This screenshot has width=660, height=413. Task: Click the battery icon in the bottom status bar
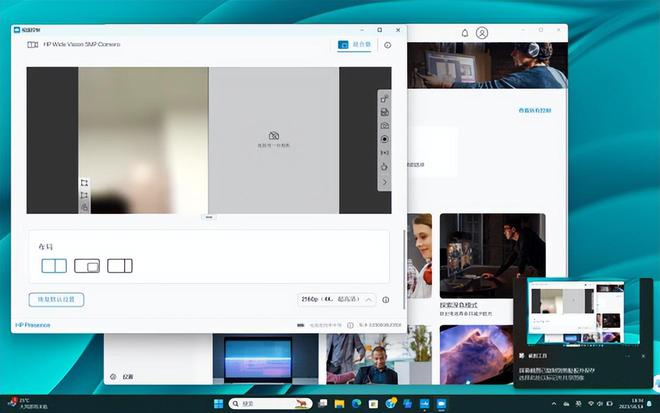click(301, 325)
